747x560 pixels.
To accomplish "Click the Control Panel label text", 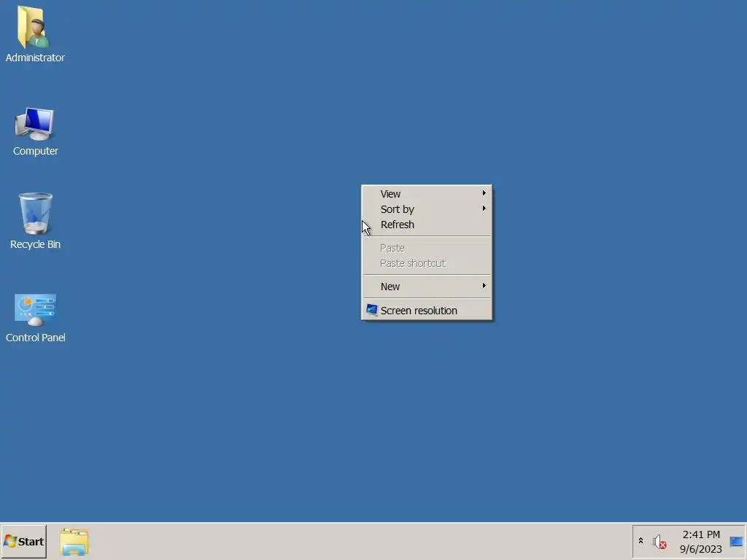I will coord(35,338).
